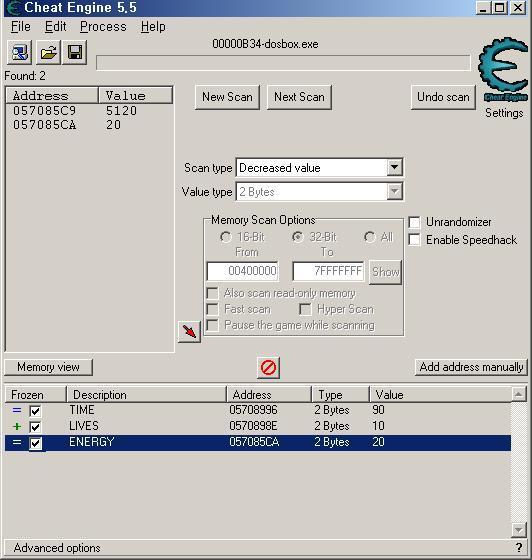The image size is (532, 560).
Task: Click the 00000B34-dosbox.exe process label
Action: click(265, 44)
